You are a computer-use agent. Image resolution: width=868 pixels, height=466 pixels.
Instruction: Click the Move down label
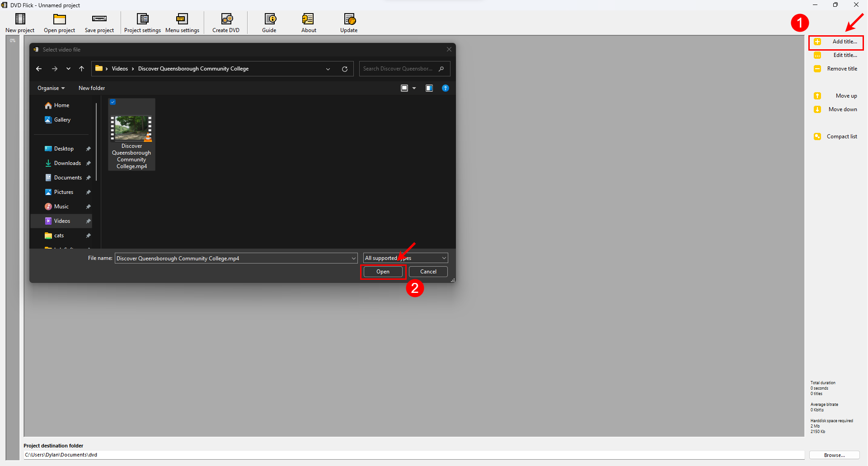pyautogui.click(x=843, y=109)
